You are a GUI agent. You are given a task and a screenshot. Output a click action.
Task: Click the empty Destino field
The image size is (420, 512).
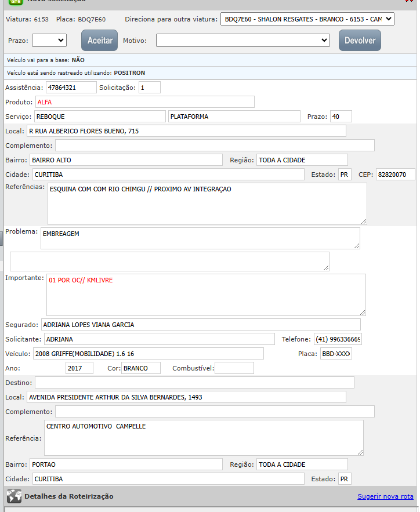pos(194,383)
